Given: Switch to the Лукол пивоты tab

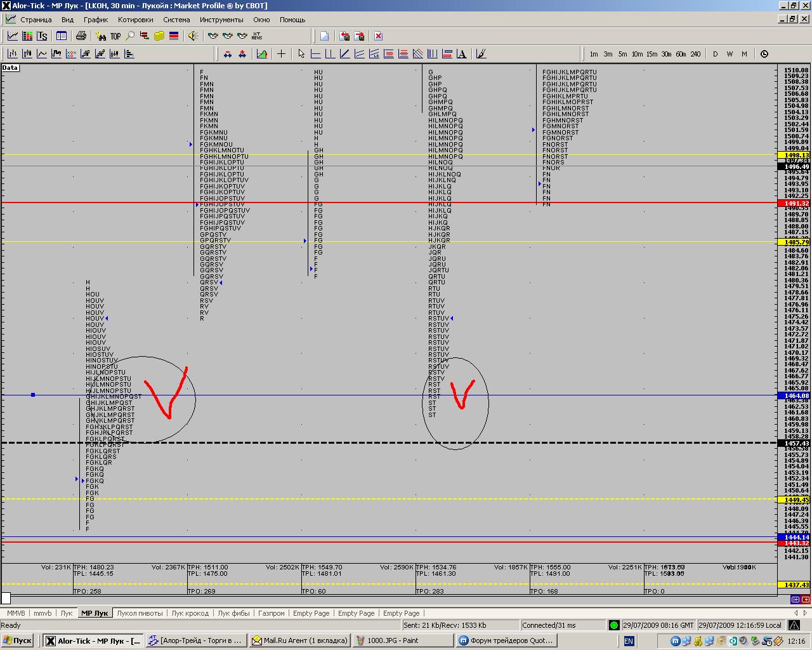Looking at the screenshot, I should 140,613.
